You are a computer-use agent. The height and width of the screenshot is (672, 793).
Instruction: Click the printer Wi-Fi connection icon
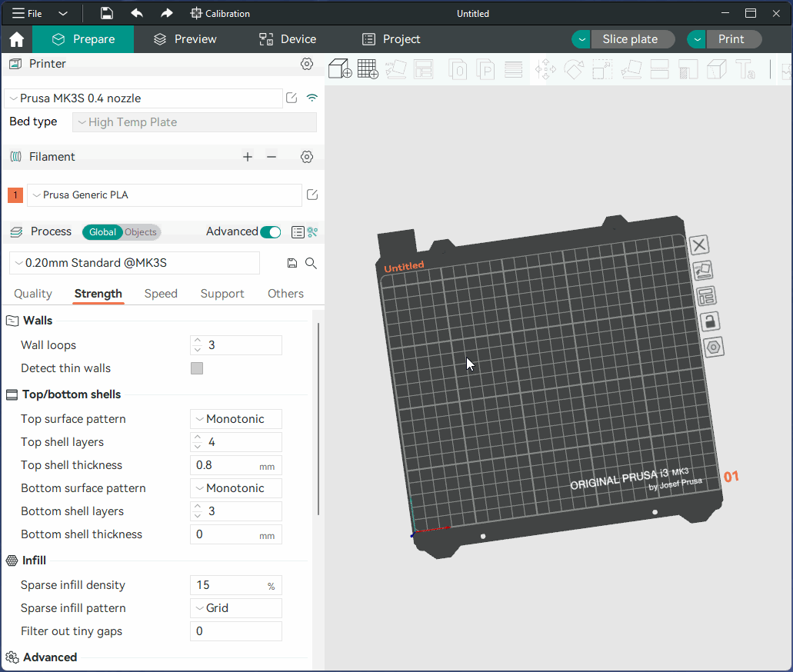(312, 98)
